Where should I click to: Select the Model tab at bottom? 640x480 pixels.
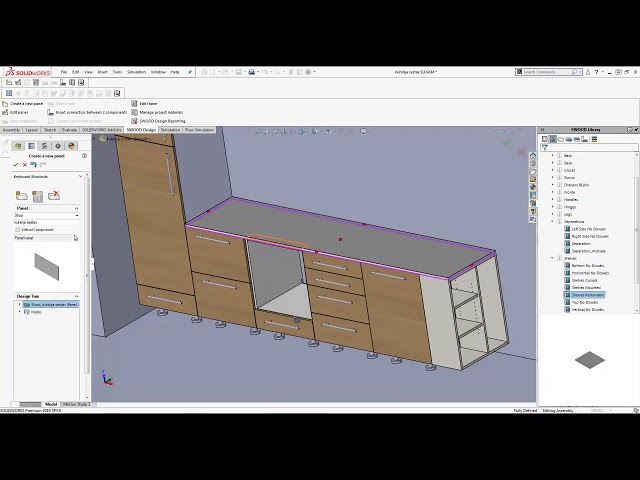(x=51, y=404)
